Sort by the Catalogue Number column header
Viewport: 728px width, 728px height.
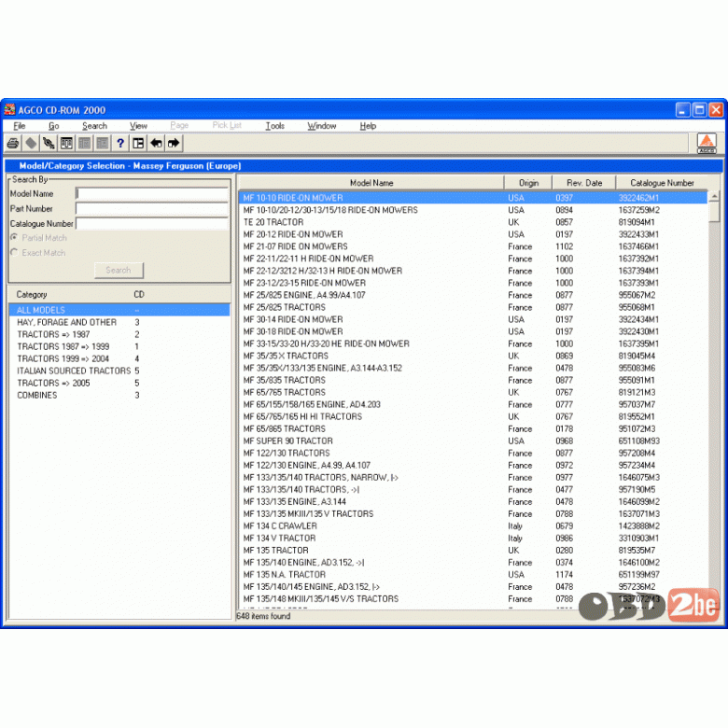click(x=662, y=182)
